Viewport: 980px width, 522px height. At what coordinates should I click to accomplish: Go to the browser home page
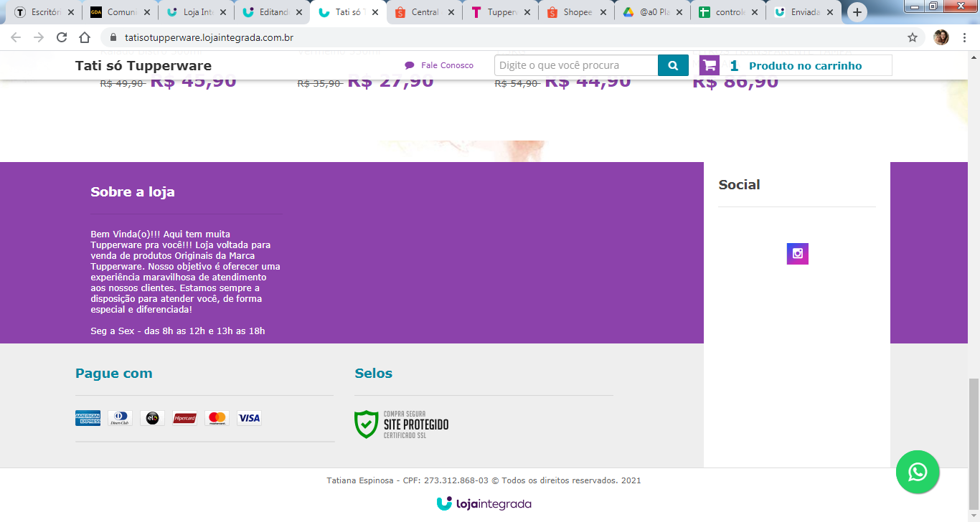pyautogui.click(x=85, y=37)
